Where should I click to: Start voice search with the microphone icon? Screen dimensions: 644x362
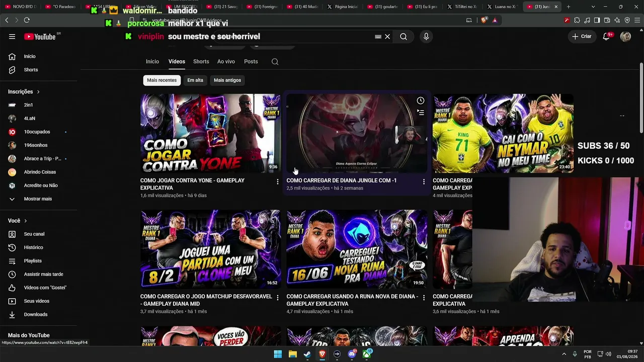426,36
